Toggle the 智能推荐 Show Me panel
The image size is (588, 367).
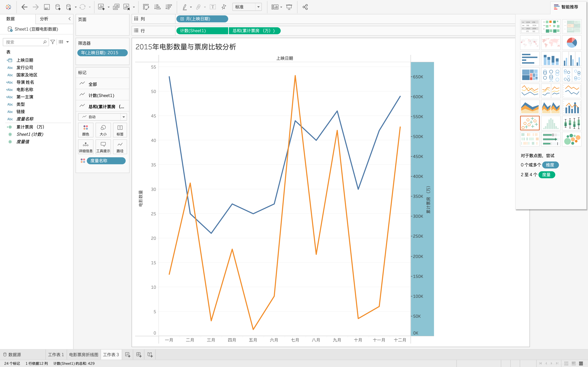point(566,7)
